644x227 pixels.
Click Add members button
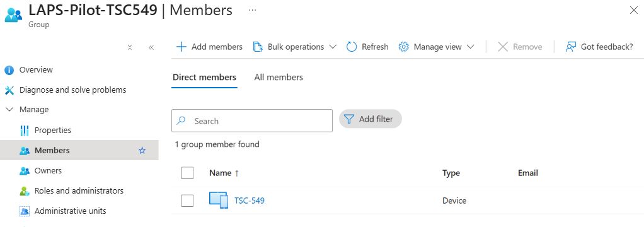[x=209, y=47]
